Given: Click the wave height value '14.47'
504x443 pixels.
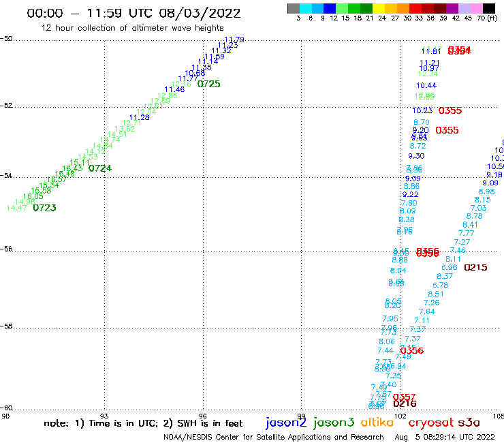Looking at the screenshot, I should tap(17, 208).
